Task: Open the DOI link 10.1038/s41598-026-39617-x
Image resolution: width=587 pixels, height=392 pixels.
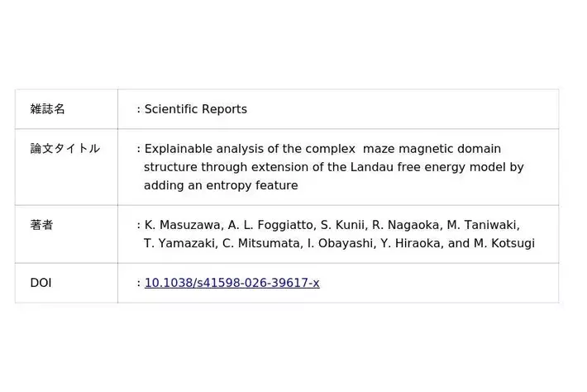Action: click(231, 283)
